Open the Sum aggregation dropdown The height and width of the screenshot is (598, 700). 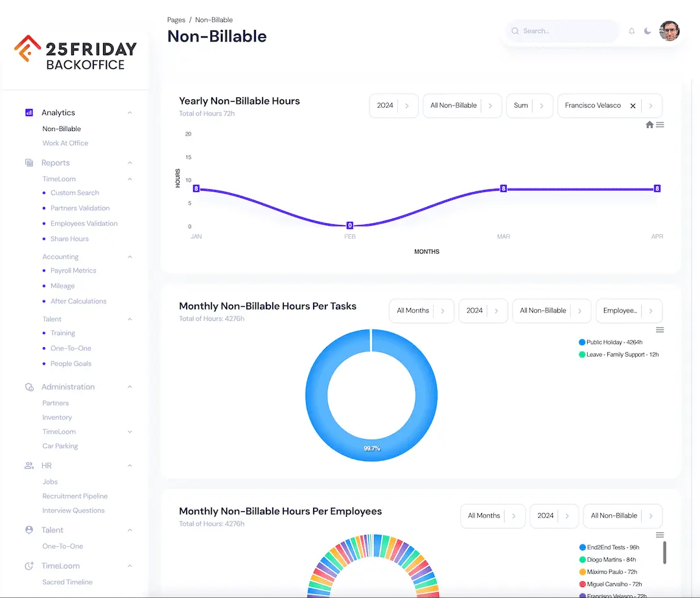529,106
